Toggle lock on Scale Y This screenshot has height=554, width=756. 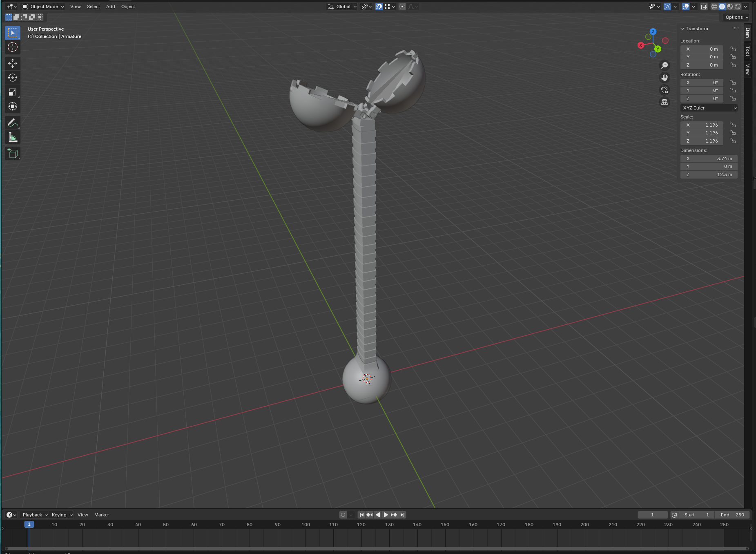(733, 133)
